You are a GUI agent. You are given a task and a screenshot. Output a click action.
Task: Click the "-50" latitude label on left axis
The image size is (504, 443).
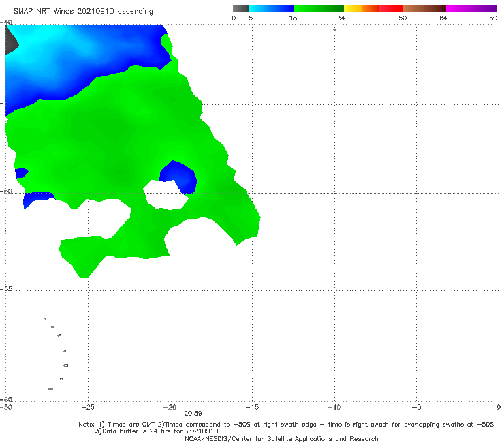tap(6, 191)
